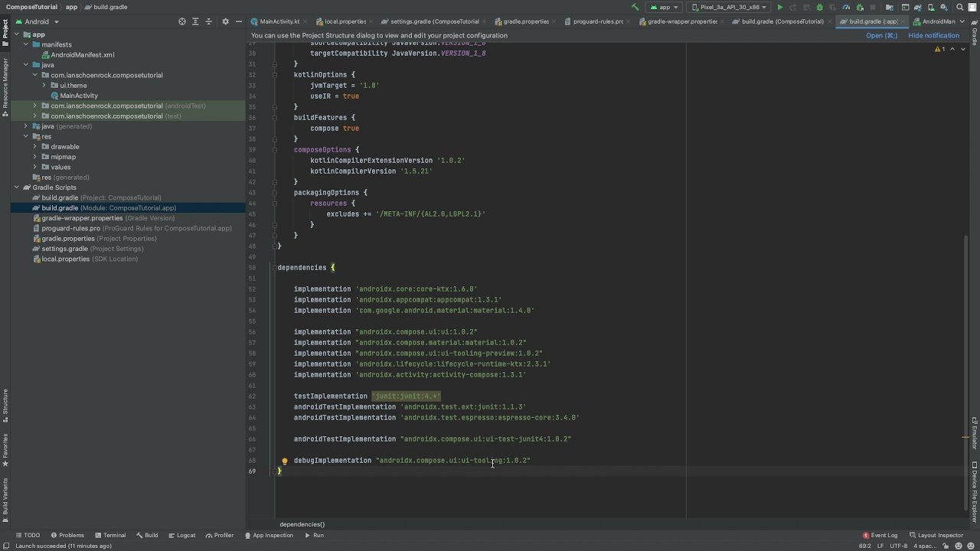The image size is (980, 551).
Task: Click the LF line separator indicator
Action: point(881,546)
